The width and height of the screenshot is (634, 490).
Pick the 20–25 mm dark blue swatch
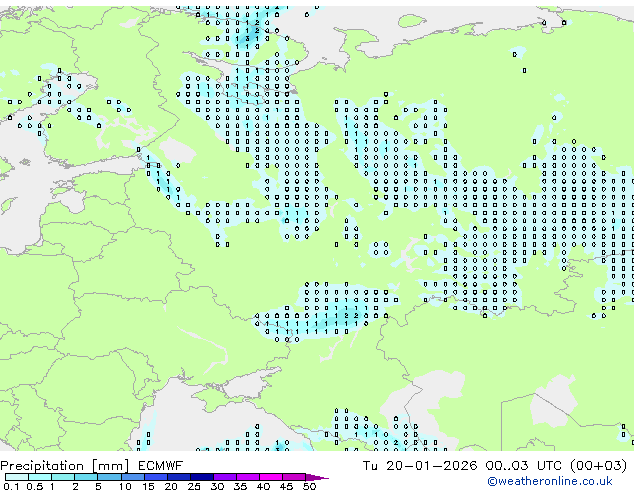(178, 477)
